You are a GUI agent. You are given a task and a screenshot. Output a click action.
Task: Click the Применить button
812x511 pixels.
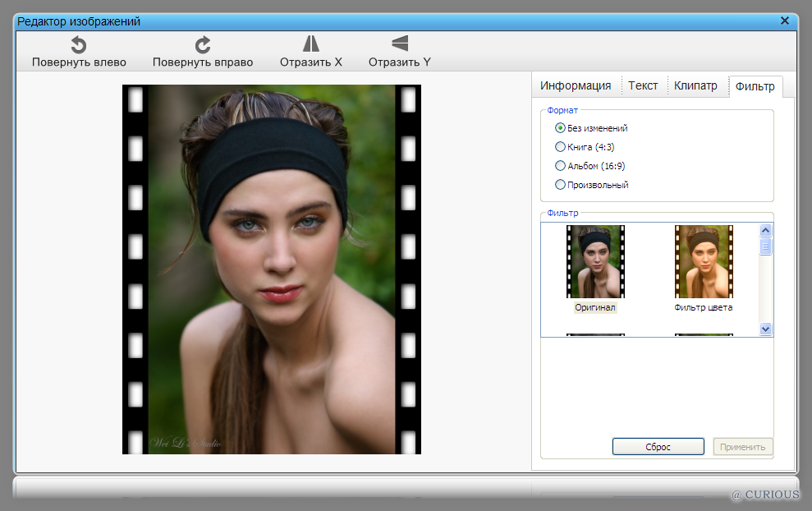point(743,447)
